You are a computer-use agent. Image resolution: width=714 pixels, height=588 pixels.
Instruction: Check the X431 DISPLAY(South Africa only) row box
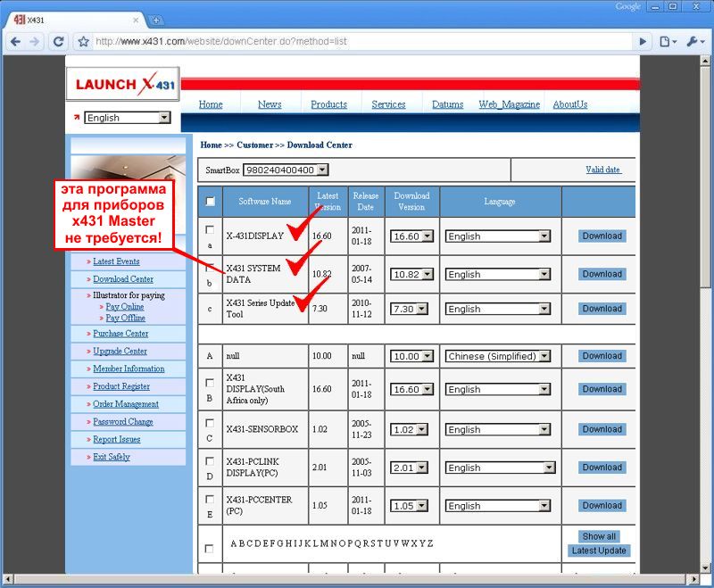coord(210,383)
